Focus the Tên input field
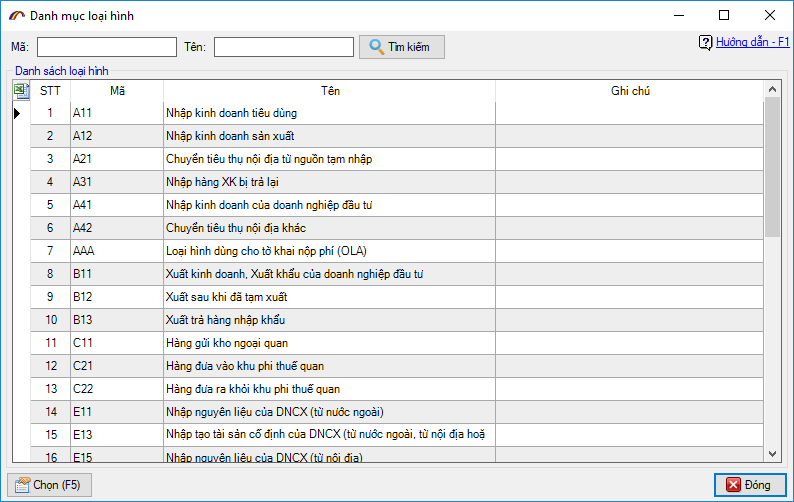 pos(283,47)
